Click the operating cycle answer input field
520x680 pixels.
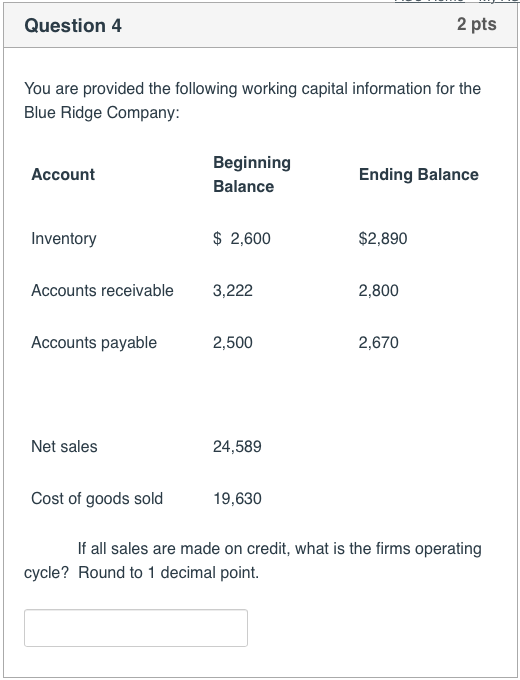[136, 628]
